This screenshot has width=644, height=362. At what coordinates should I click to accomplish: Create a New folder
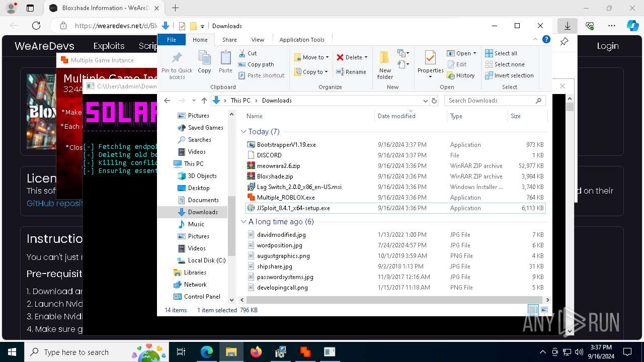pyautogui.click(x=385, y=64)
